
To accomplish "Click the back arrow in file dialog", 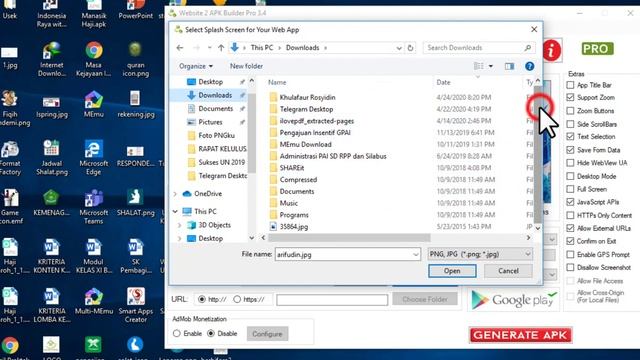I will click(180, 48).
